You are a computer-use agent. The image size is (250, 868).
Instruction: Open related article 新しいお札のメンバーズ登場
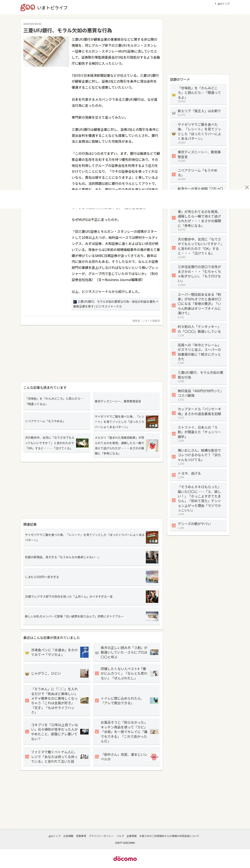tap(91, 616)
